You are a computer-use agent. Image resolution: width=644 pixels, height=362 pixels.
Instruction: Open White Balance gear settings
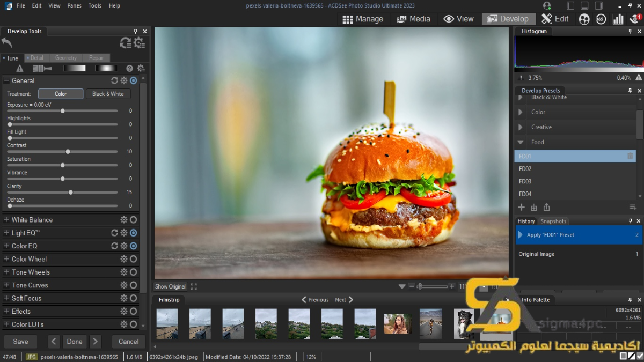[124, 220]
